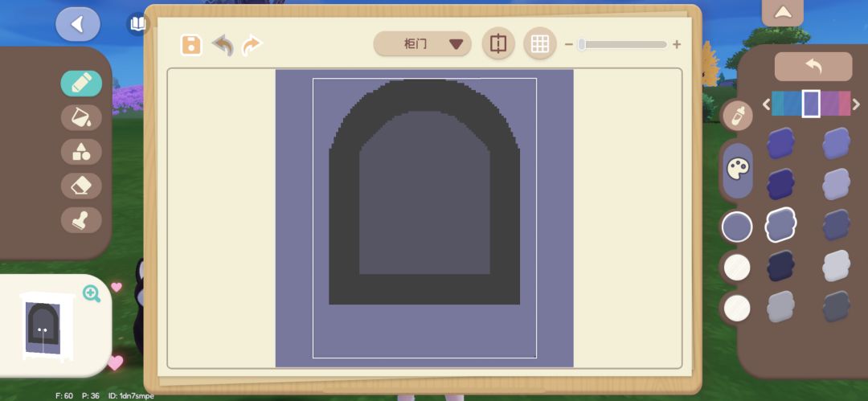Image resolution: width=868 pixels, height=401 pixels.
Task: Select the purple hue in hue strip
Action: pyautogui.click(x=829, y=104)
